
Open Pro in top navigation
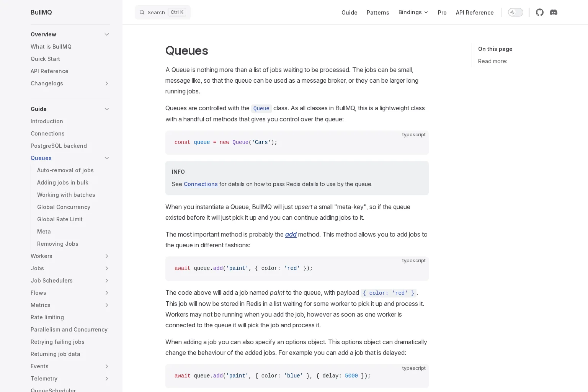point(442,13)
